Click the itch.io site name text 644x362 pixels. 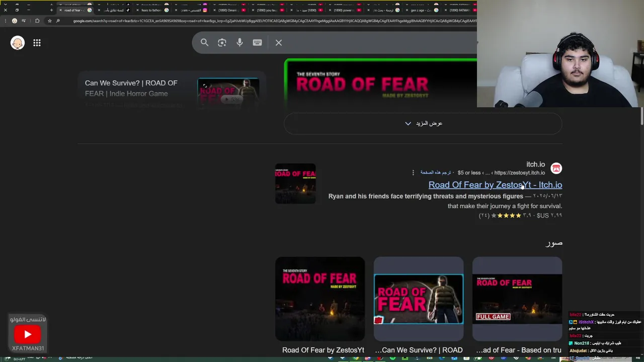click(x=535, y=164)
